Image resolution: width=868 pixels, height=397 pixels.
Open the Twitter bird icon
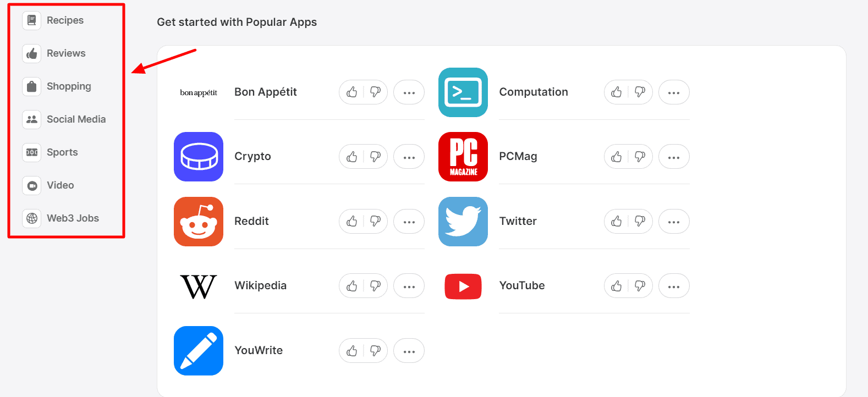pyautogui.click(x=463, y=222)
